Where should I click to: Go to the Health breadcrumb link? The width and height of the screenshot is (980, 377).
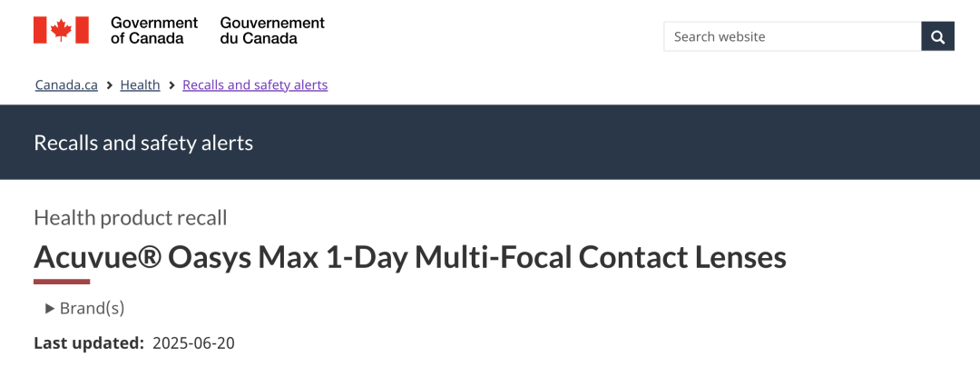(140, 85)
